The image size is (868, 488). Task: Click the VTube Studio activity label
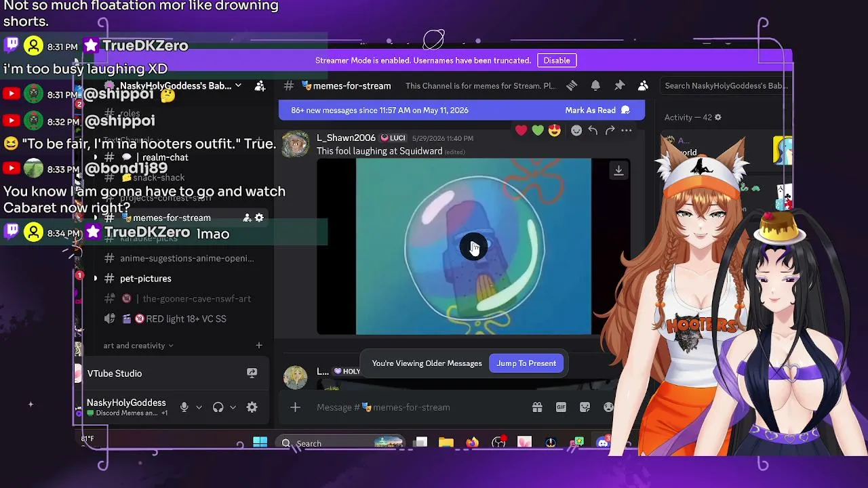[x=115, y=373]
